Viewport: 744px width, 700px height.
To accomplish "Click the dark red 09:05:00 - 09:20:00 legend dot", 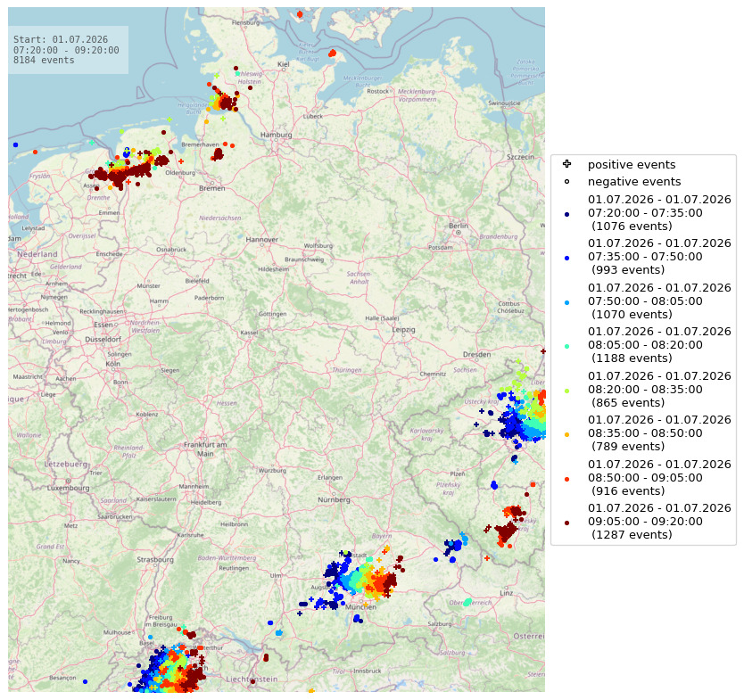I will 566,523.
